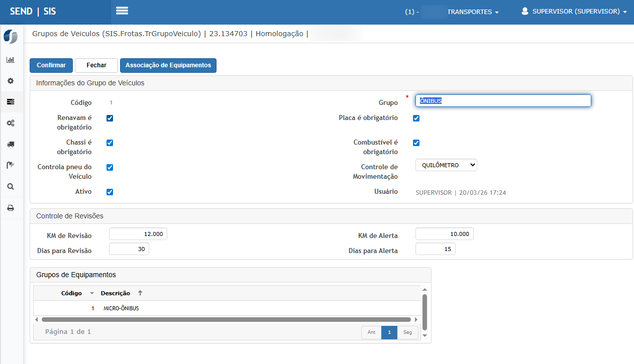Click the KM de Revisão input field
Screen dimensions: 634x364
[x=138, y=234]
